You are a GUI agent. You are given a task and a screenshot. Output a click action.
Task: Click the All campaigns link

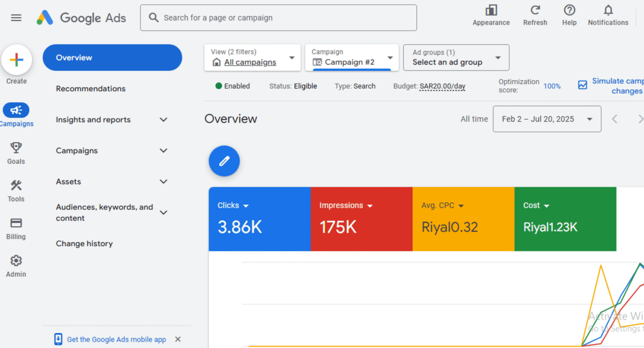click(250, 62)
